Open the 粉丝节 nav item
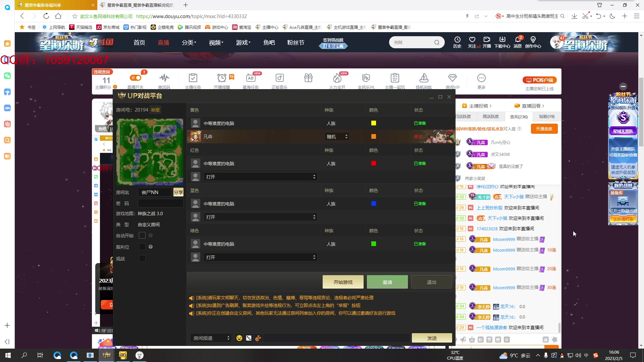644x362 pixels. 296,43
